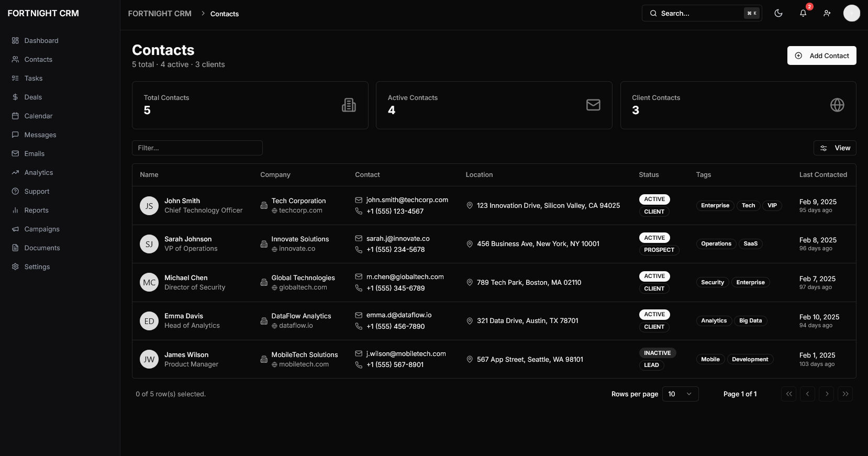Open the user avatar menu
The width and height of the screenshot is (868, 456).
pyautogui.click(x=852, y=13)
